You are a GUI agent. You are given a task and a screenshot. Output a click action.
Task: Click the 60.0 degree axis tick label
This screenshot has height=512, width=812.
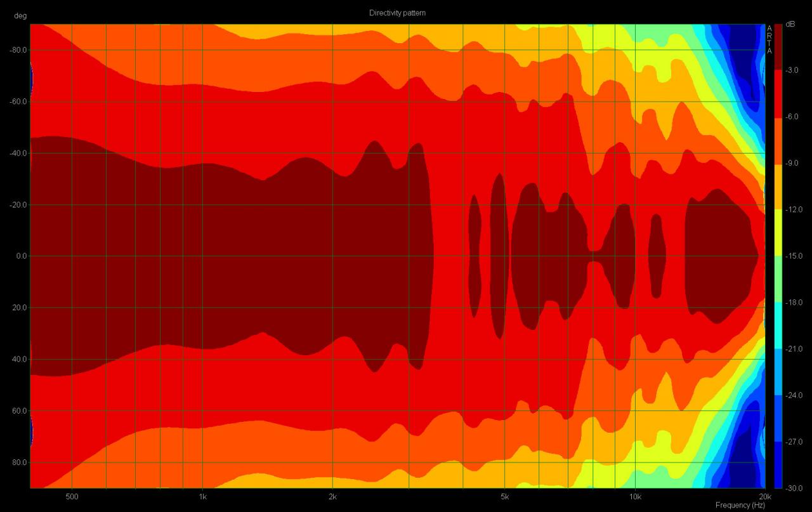[20, 411]
